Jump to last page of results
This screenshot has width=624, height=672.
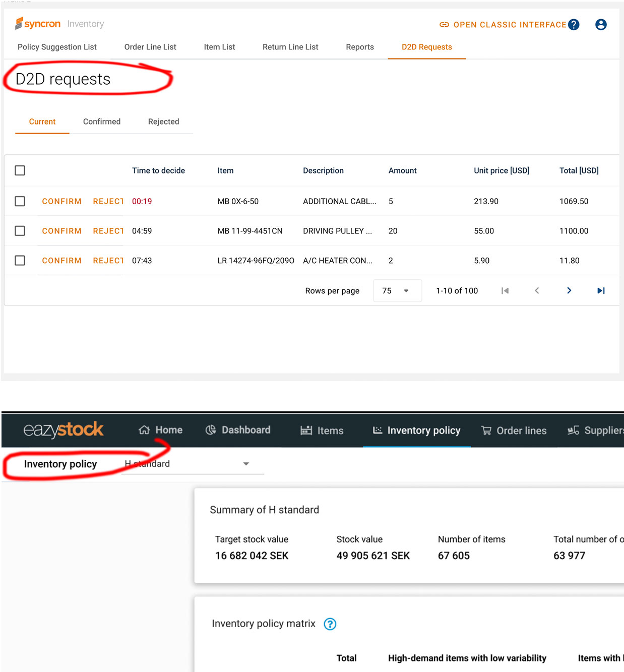(600, 290)
